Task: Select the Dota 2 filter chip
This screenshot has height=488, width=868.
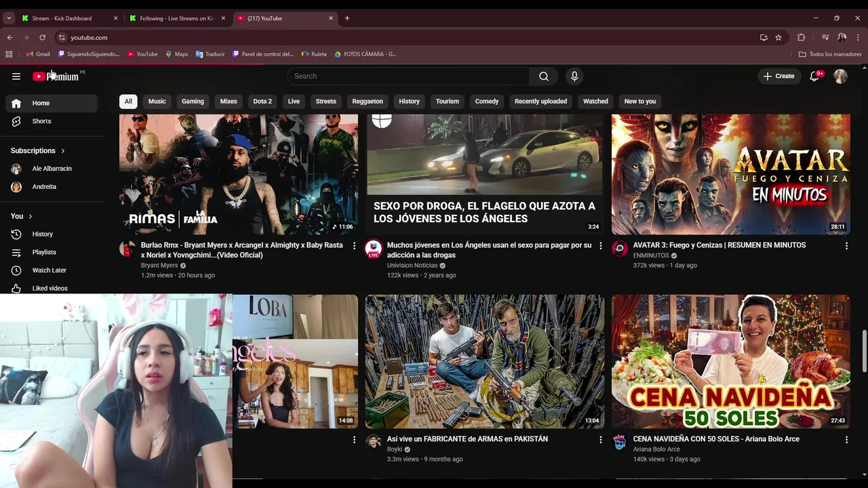Action: pos(262,102)
